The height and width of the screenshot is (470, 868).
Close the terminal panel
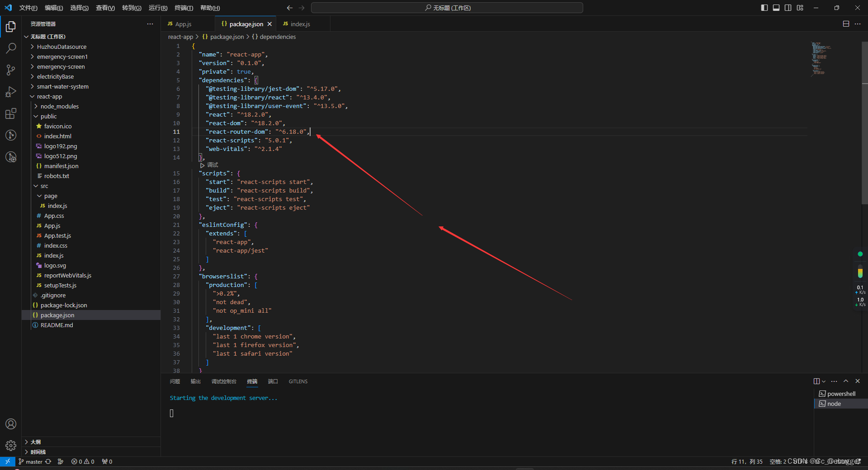(858, 381)
